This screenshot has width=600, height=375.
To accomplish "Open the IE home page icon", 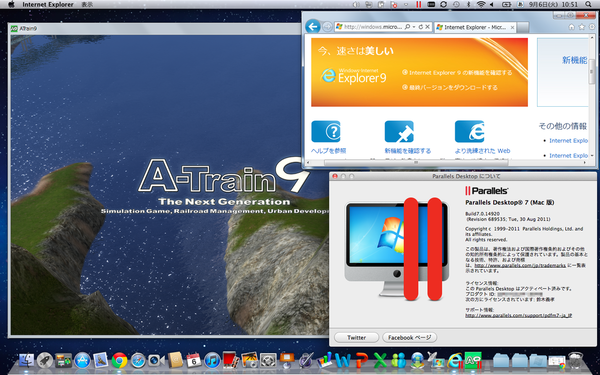I will (x=572, y=27).
